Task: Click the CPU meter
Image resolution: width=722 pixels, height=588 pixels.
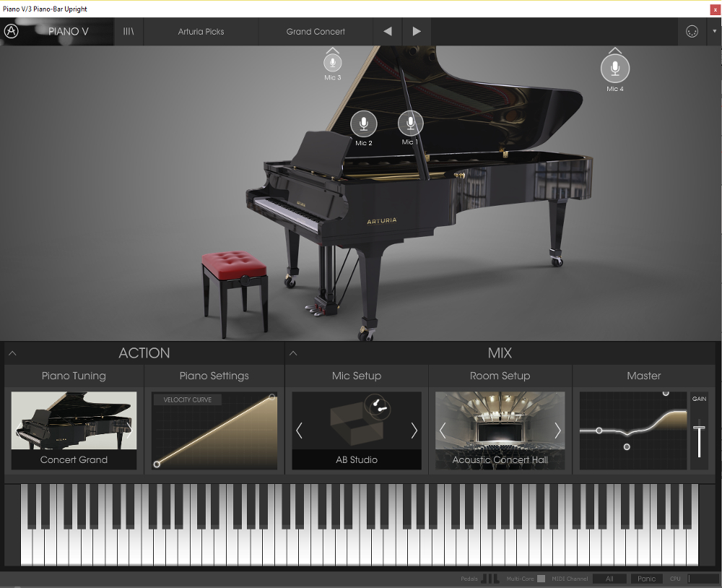Action: click(x=703, y=579)
